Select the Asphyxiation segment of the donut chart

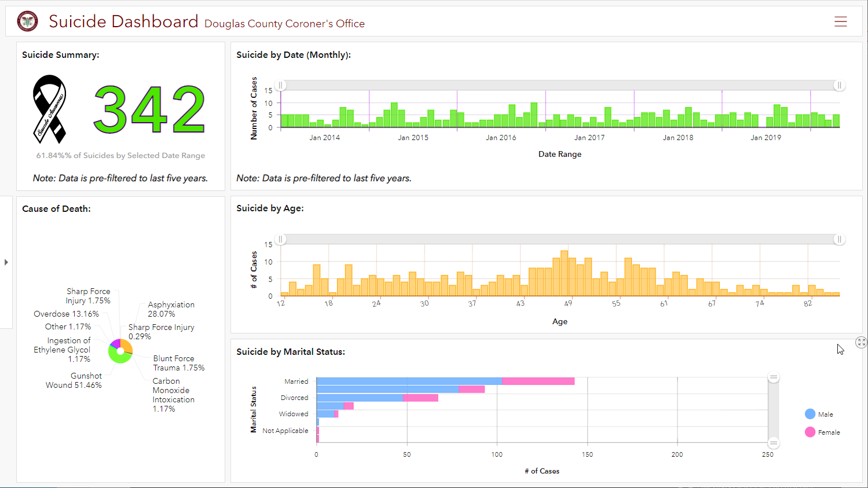[126, 344]
